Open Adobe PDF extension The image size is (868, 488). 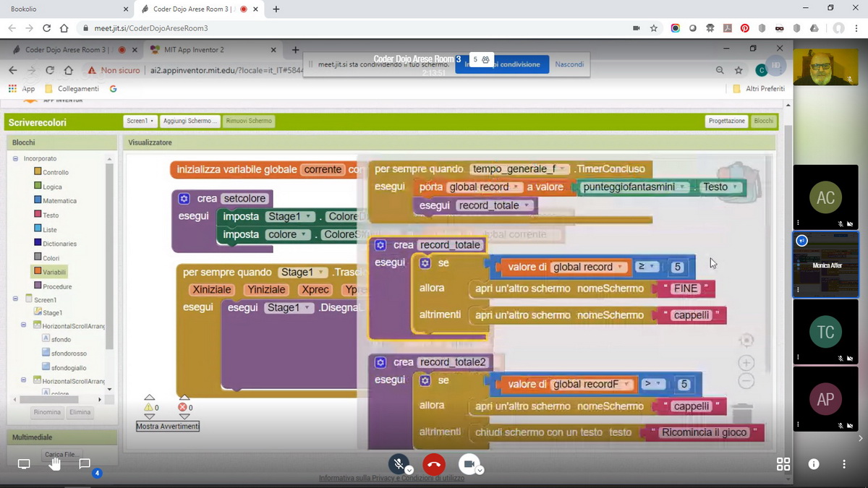727,28
